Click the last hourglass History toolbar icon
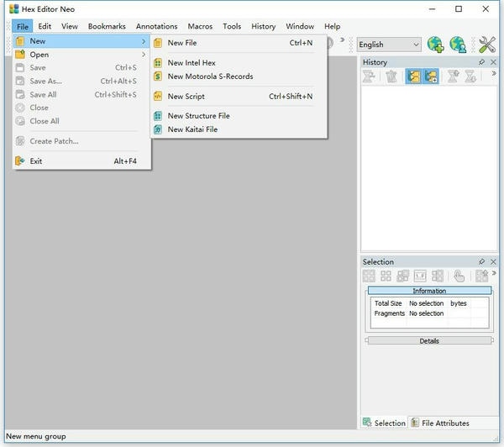Screen dimensions: 504x447 470,76
